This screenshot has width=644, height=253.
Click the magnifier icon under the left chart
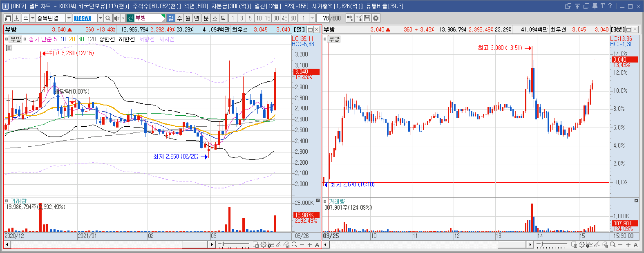[295, 245]
